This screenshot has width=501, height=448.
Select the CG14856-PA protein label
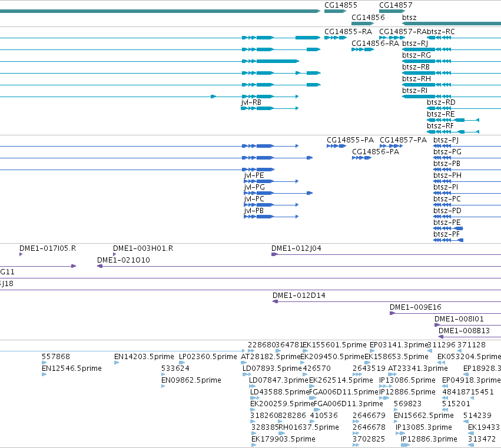(x=376, y=152)
